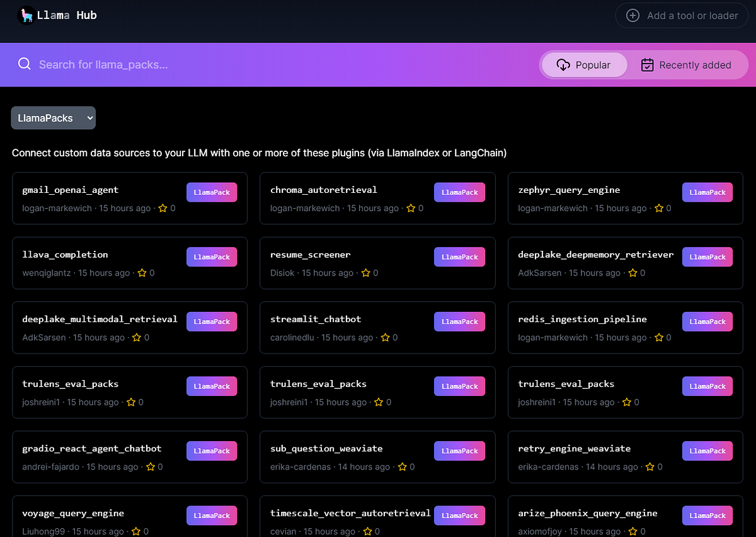Toggle the Recently added sorting option
Image resolution: width=756 pixels, height=537 pixels.
click(x=687, y=64)
